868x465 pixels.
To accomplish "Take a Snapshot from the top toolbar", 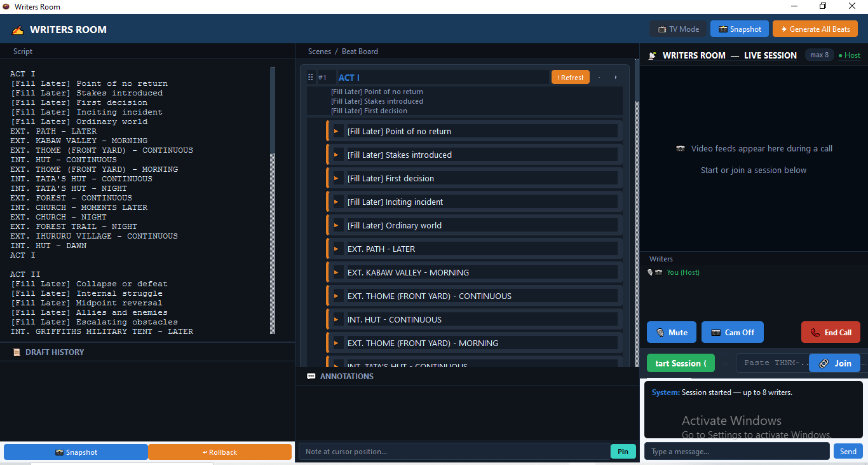I will pos(740,29).
